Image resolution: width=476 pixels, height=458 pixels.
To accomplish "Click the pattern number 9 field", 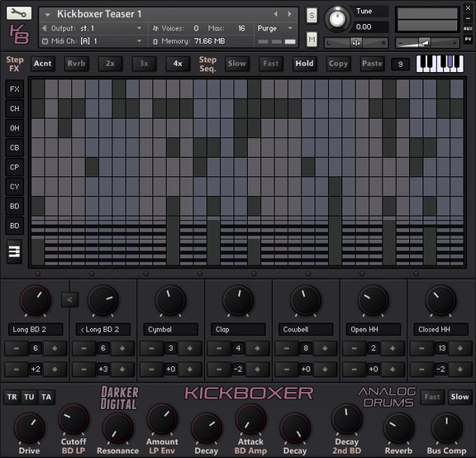I will point(401,64).
